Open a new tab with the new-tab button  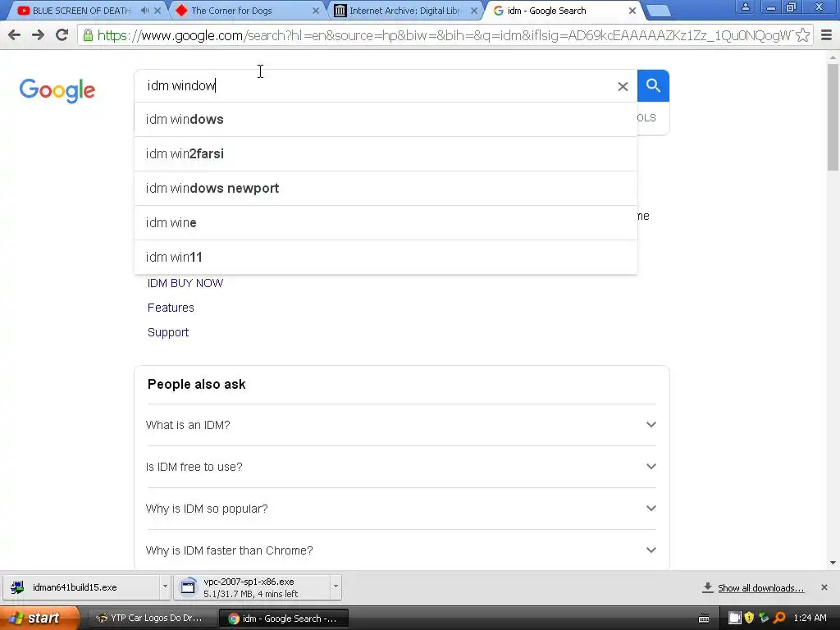click(x=659, y=11)
